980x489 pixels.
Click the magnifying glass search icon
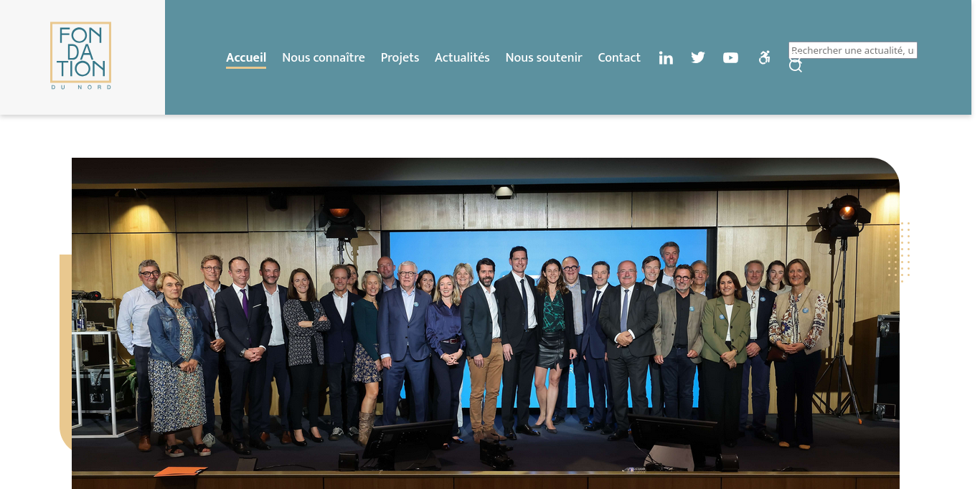point(795,66)
